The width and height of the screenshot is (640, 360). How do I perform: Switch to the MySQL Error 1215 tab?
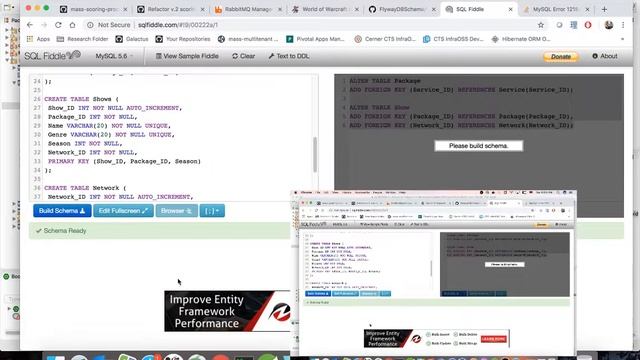point(556,9)
